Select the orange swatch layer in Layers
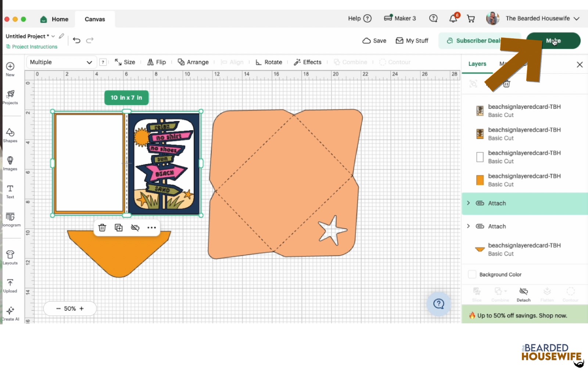This screenshot has width=588, height=374. coord(480,180)
